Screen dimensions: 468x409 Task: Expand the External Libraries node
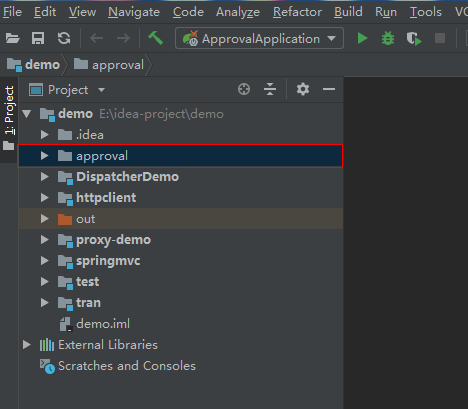[27, 345]
